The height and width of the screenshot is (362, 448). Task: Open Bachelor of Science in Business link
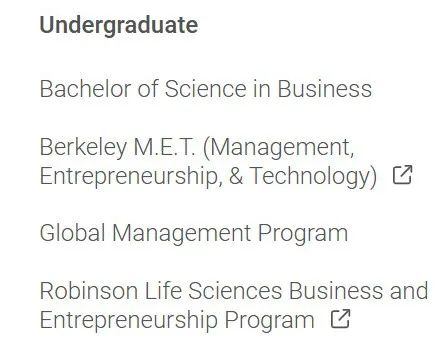pyautogui.click(x=206, y=89)
